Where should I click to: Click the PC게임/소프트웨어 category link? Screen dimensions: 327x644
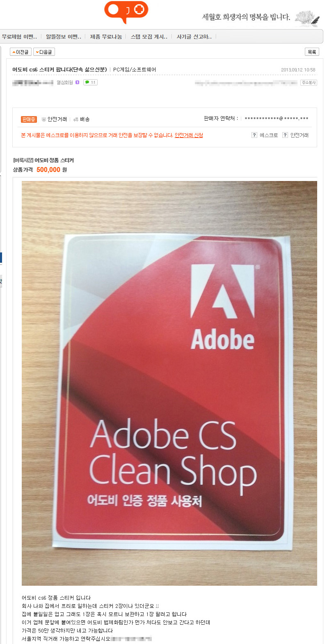pyautogui.click(x=135, y=69)
